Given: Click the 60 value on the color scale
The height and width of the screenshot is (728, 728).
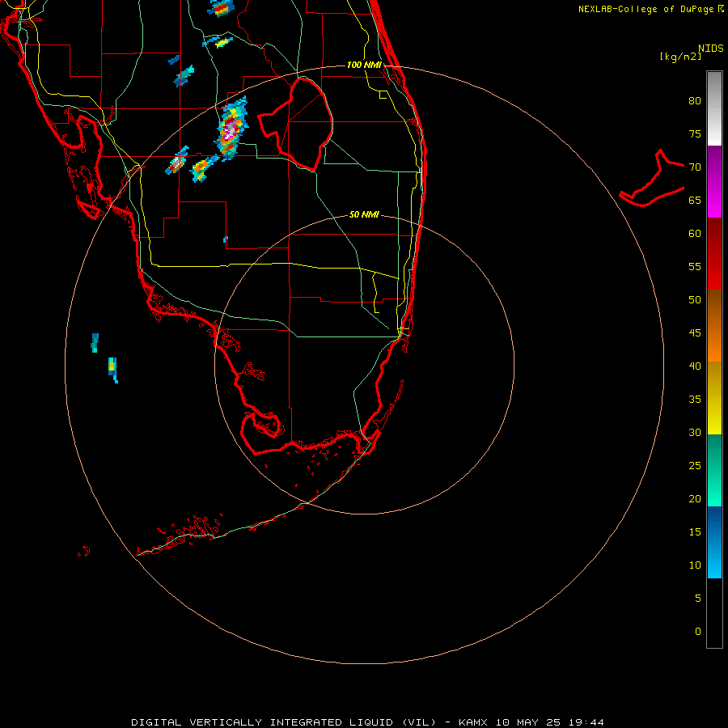Looking at the screenshot, I should 695,234.
